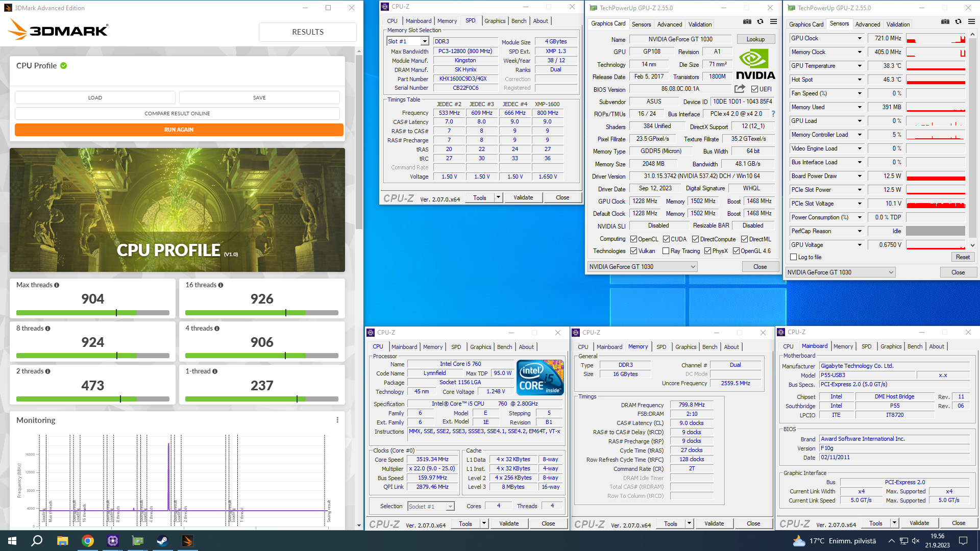Screen dimensions: 980x551
Task: Open Graphics tab in CPU-Z Memory window
Action: click(685, 347)
